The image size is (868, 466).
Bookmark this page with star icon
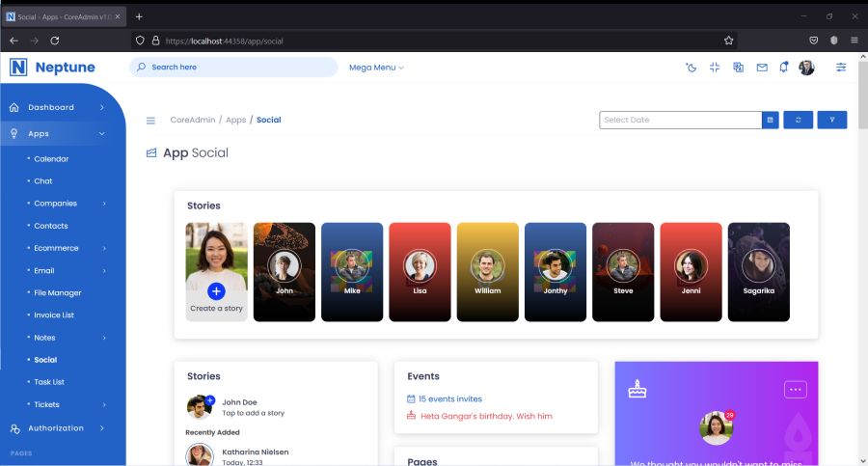728,41
